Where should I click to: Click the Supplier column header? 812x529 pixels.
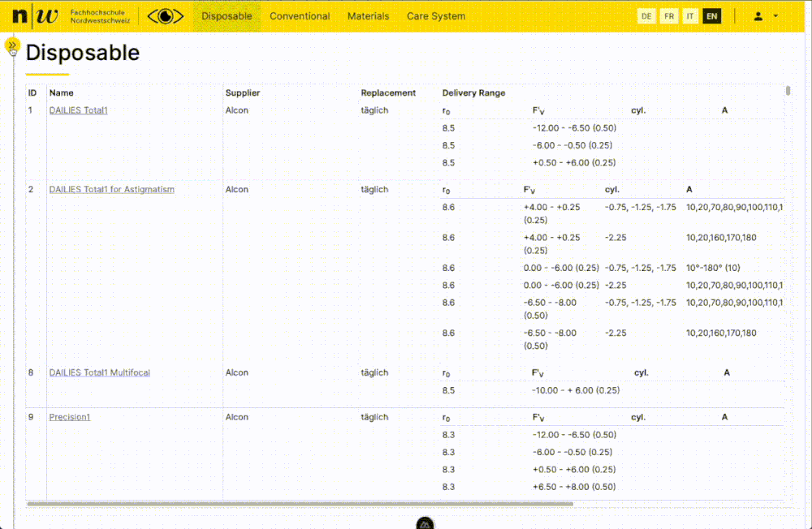point(242,93)
